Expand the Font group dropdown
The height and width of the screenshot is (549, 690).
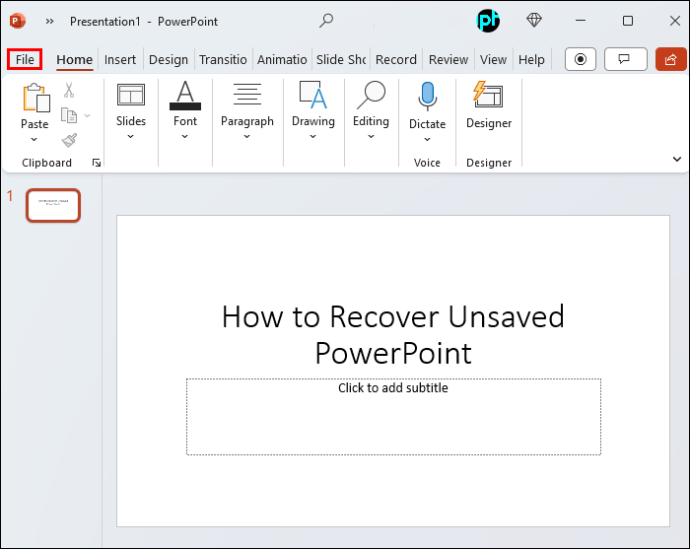(x=185, y=137)
